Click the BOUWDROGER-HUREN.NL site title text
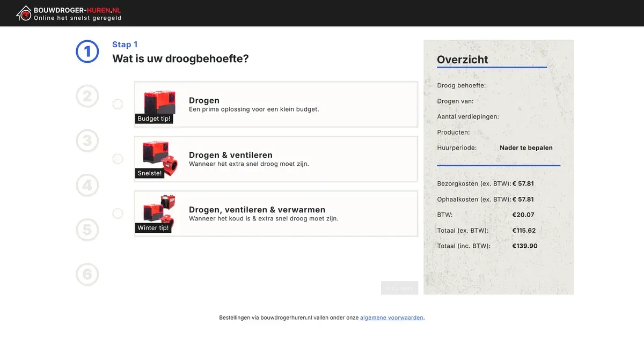Screen dimensions: 644x362 coord(77,10)
